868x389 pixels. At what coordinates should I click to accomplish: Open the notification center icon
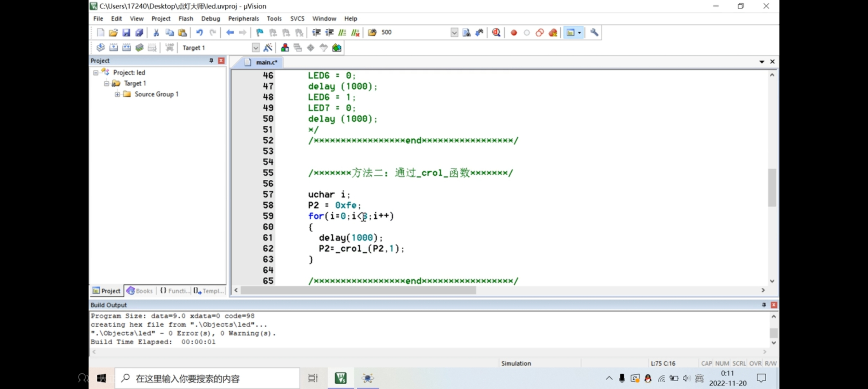[762, 378]
